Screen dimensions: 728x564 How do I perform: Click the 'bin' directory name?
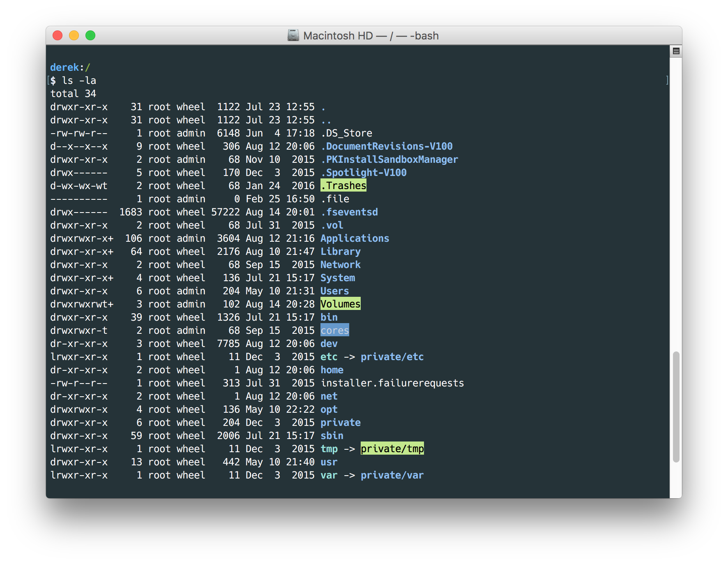pos(329,317)
